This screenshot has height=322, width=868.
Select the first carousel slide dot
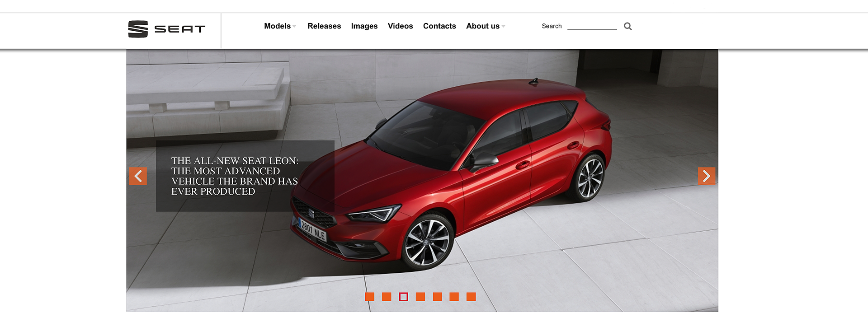(370, 297)
